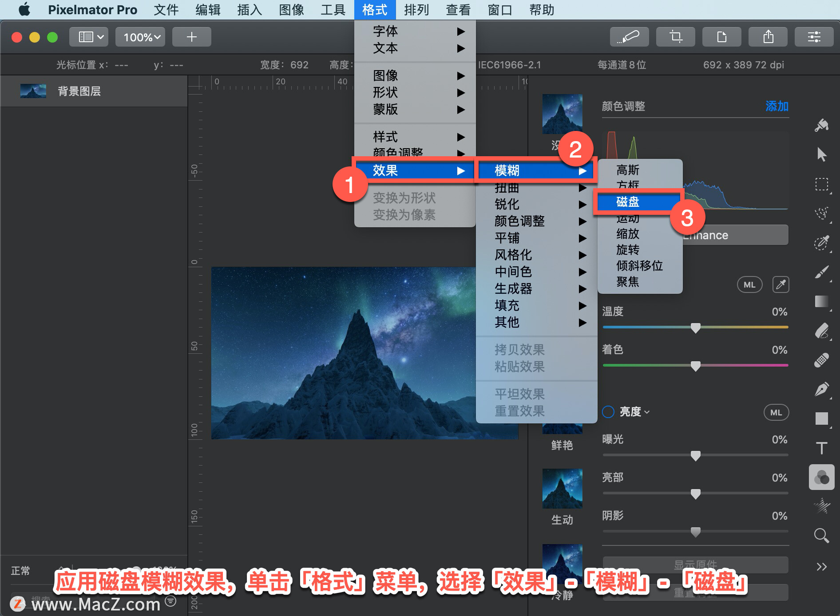Click the Crop toolbar button
Image resolution: width=840 pixels, height=616 pixels.
676,37
